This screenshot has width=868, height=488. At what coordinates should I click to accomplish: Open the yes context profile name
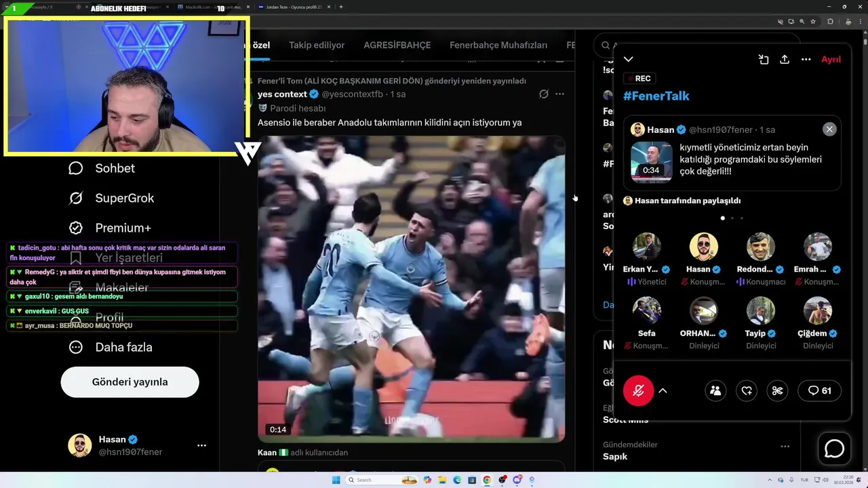[282, 94]
